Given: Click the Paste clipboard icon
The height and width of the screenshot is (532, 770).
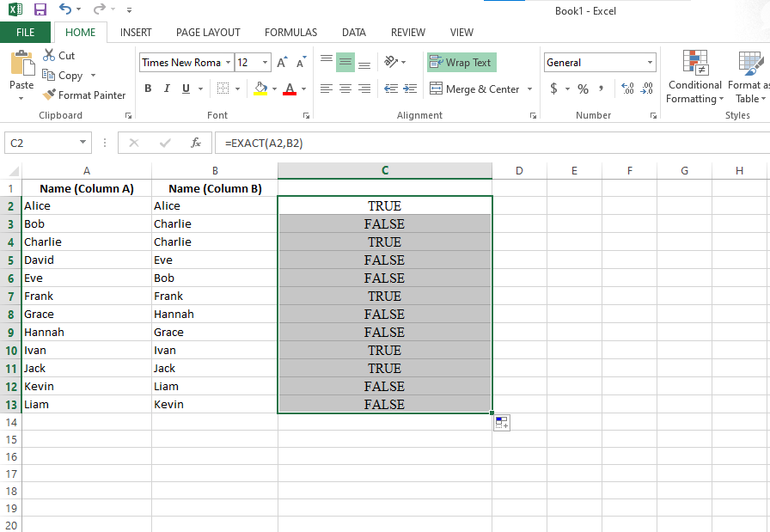Looking at the screenshot, I should 22,64.
